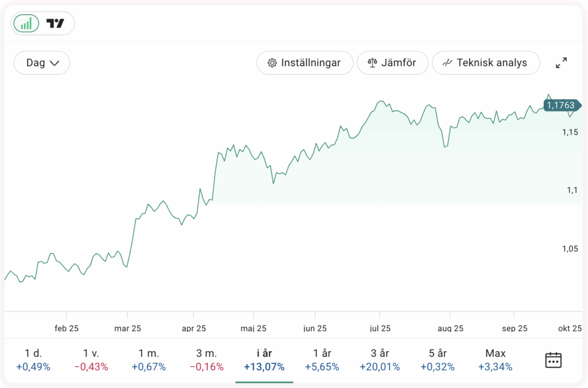Expand chart to fullscreen
Screen dimensions: 588x388
pos(561,63)
